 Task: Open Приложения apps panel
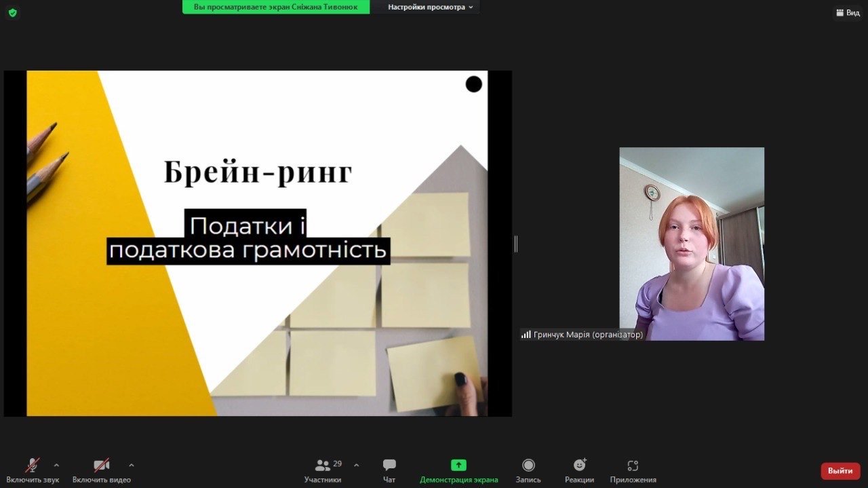pos(633,470)
